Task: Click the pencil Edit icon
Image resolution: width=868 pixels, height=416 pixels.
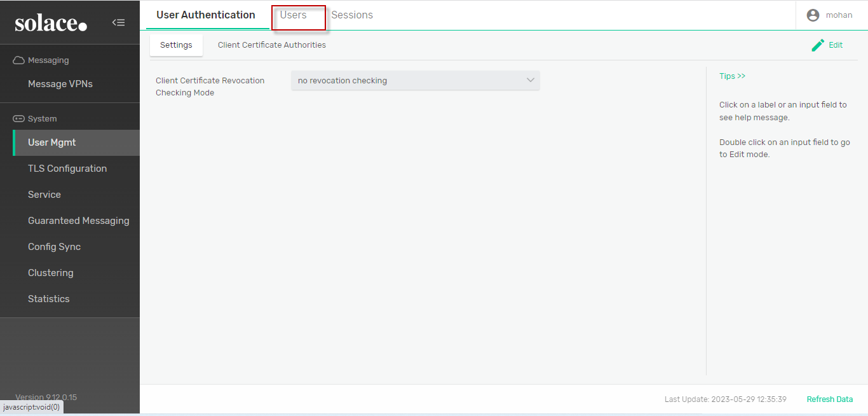Action: tap(818, 45)
